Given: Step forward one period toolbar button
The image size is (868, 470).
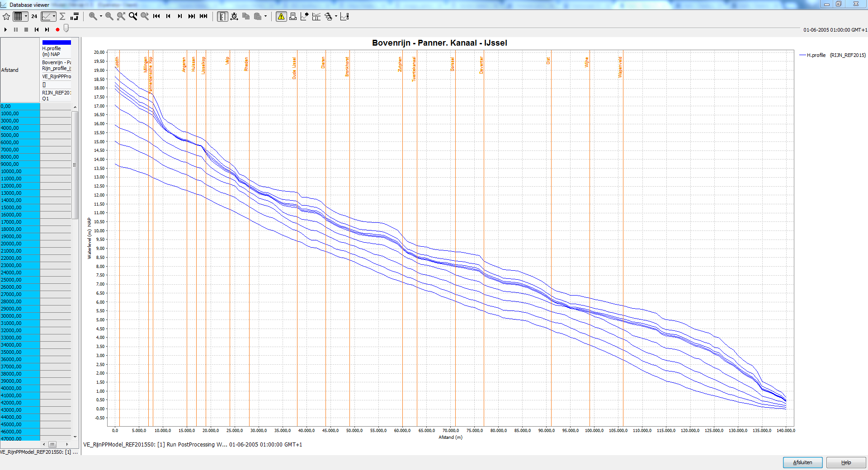Looking at the screenshot, I should [x=180, y=16].
